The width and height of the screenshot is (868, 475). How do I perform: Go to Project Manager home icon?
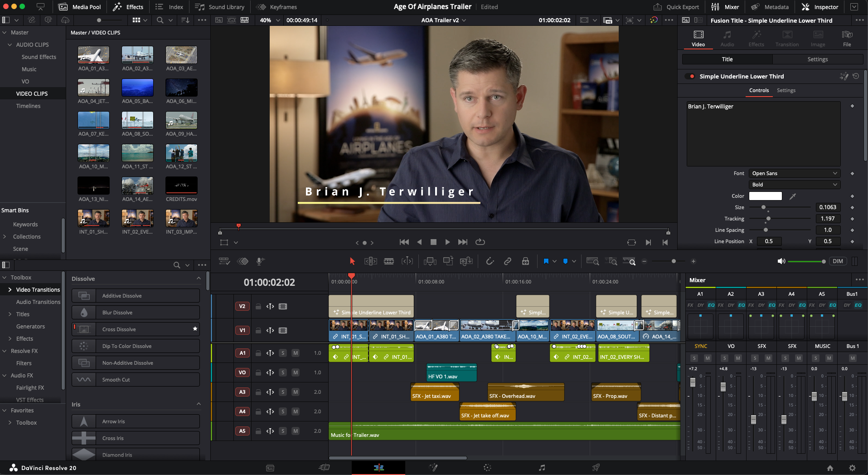pos(830,468)
